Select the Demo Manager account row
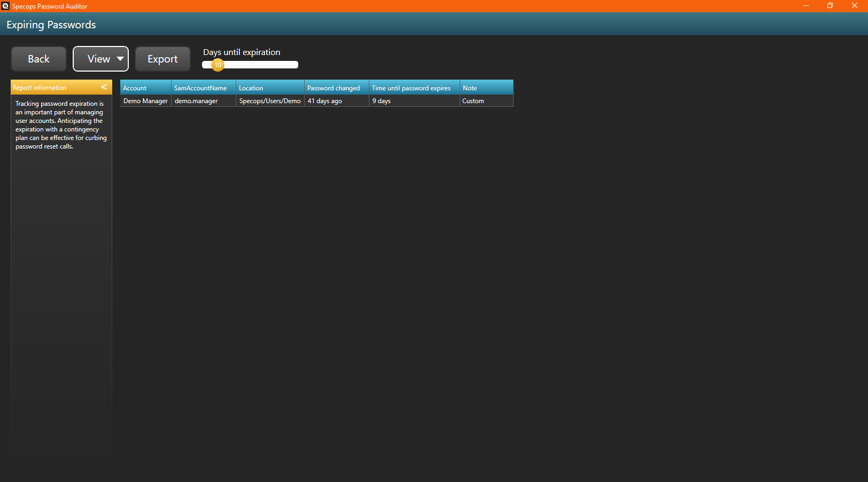Image resolution: width=868 pixels, height=482 pixels. (x=145, y=101)
